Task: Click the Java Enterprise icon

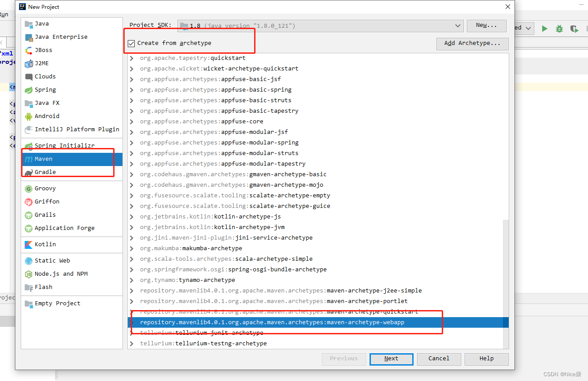Action: coord(29,37)
